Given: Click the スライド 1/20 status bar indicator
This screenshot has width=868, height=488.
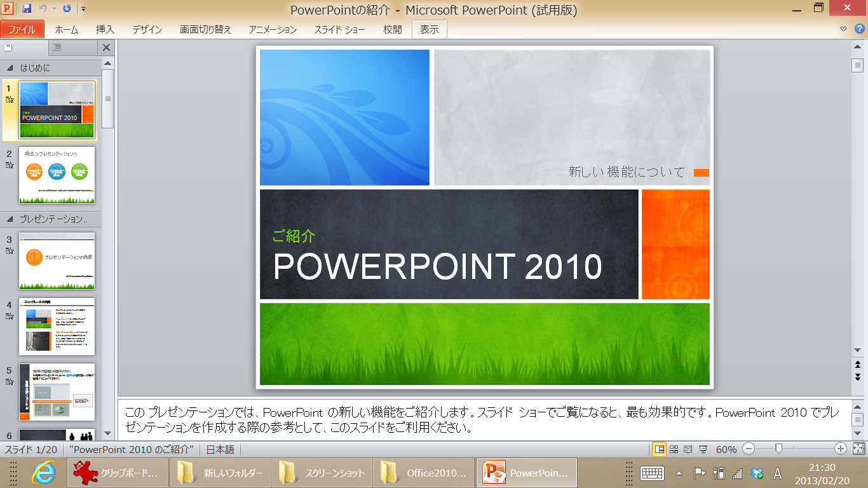Looking at the screenshot, I should (31, 449).
